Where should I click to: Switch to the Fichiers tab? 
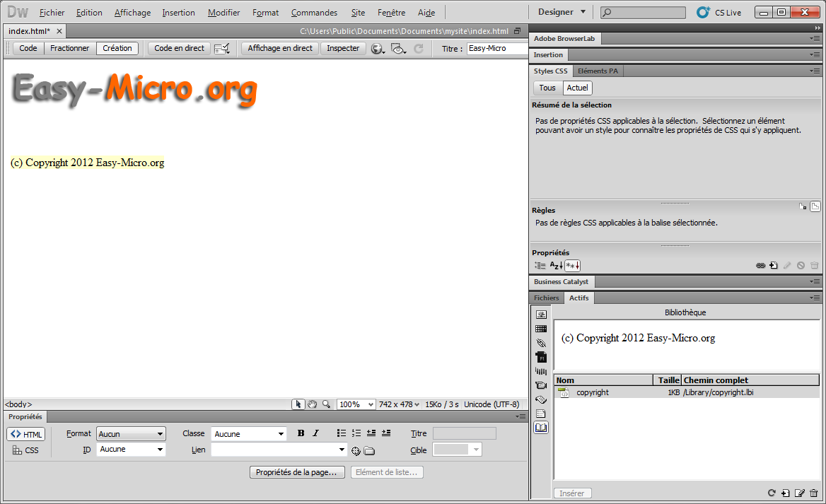click(546, 298)
